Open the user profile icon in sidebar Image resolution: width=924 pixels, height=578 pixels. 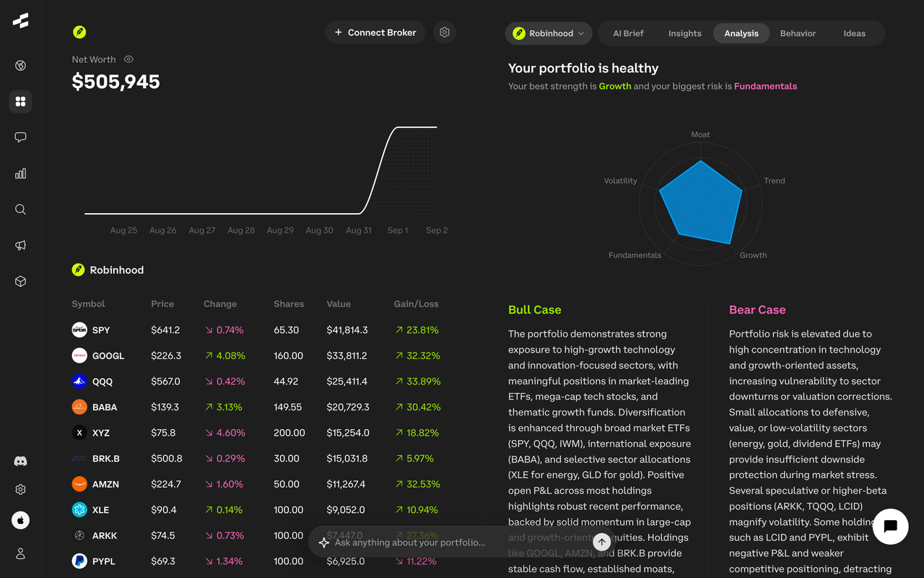coord(20,553)
